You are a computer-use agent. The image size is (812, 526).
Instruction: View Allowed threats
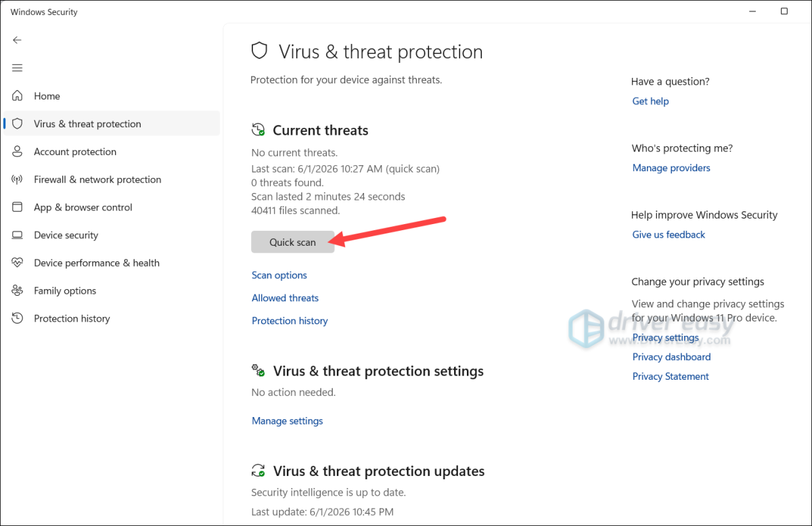(285, 298)
